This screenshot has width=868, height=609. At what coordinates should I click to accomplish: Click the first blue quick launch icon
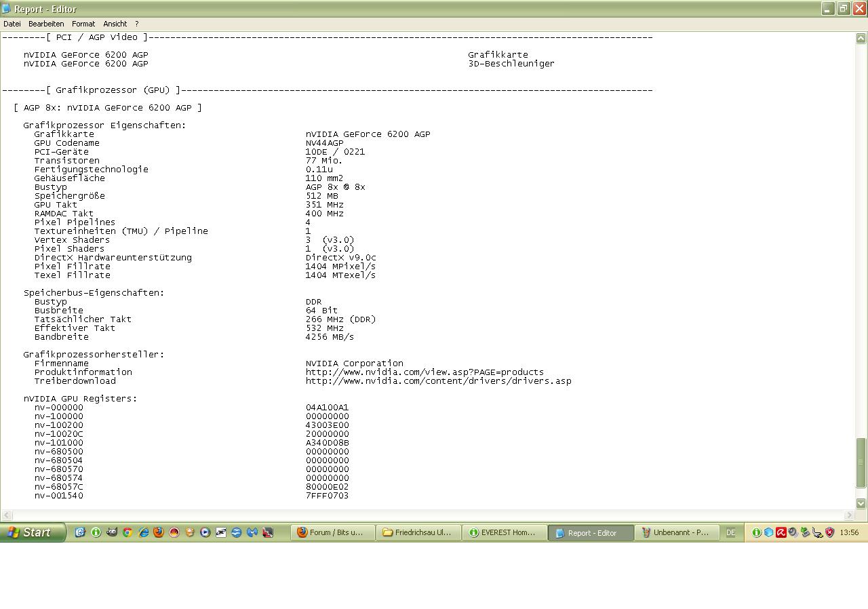click(x=80, y=532)
